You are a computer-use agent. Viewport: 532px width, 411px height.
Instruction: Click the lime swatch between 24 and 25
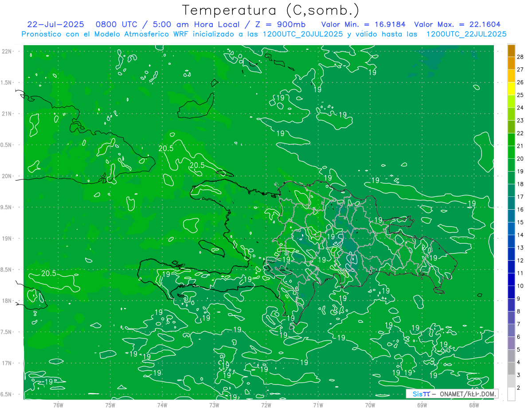point(511,102)
